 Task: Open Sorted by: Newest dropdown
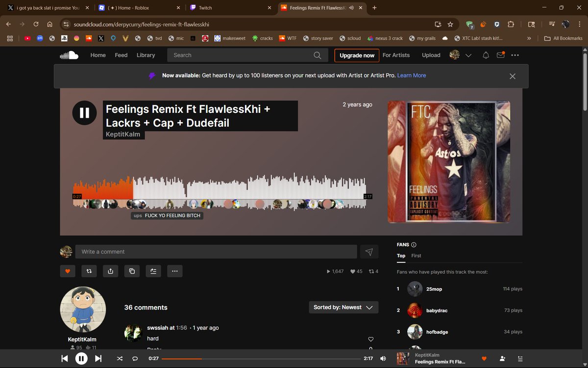pyautogui.click(x=343, y=308)
